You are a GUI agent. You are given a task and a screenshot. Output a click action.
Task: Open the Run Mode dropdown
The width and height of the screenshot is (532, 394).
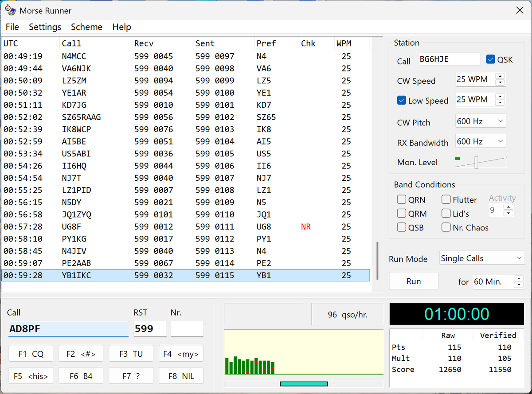tap(482, 258)
